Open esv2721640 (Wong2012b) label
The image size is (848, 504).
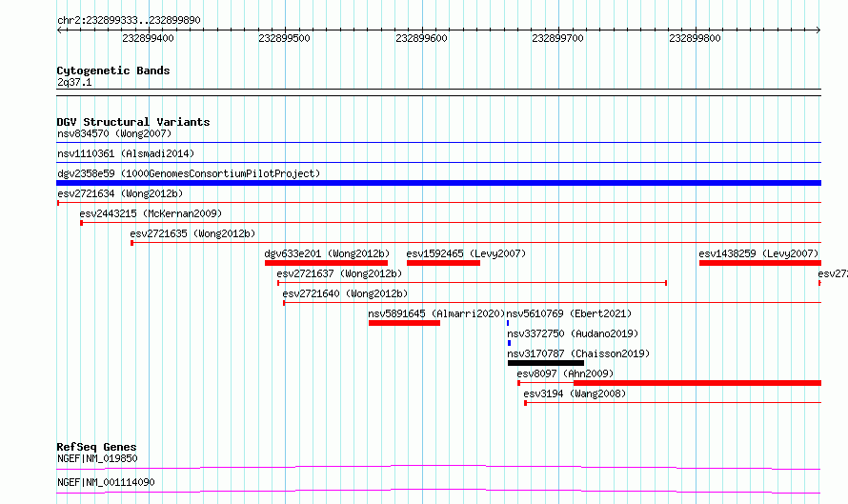coord(345,293)
